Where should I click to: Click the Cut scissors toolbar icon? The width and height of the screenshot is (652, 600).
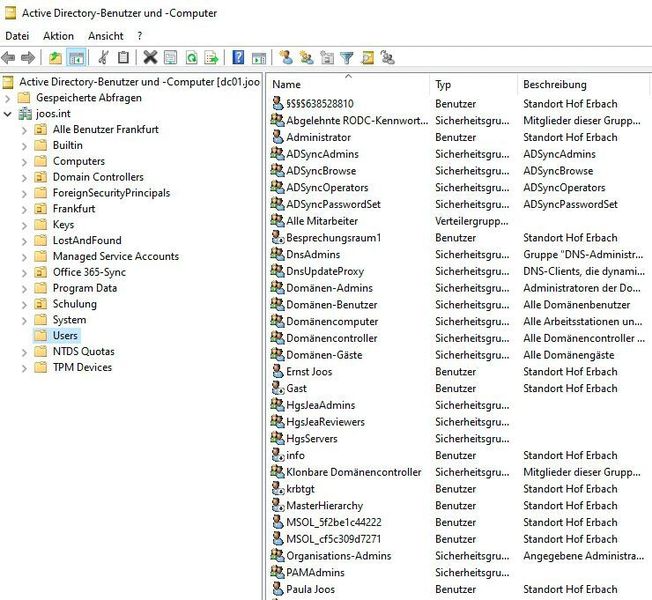(103, 58)
